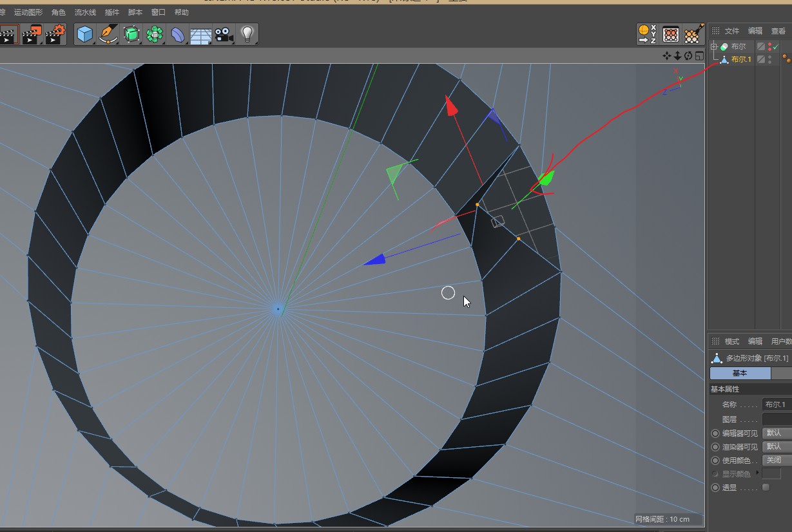This screenshot has height=532, width=792.
Task: Click the empty 图层 field
Action: (x=777, y=419)
